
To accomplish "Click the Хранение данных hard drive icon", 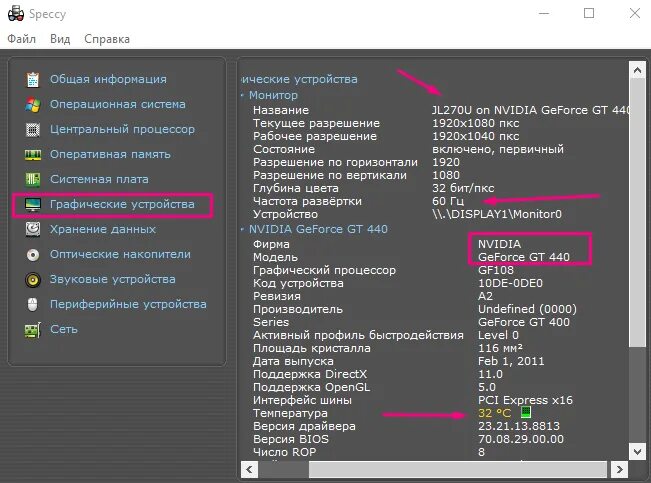I will [33, 229].
